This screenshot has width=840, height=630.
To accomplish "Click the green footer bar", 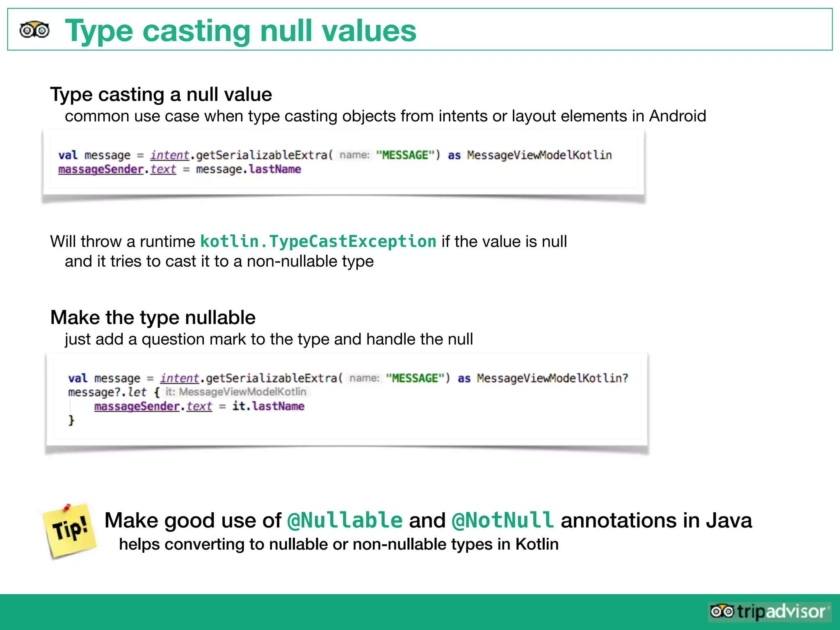I will 328,612.
